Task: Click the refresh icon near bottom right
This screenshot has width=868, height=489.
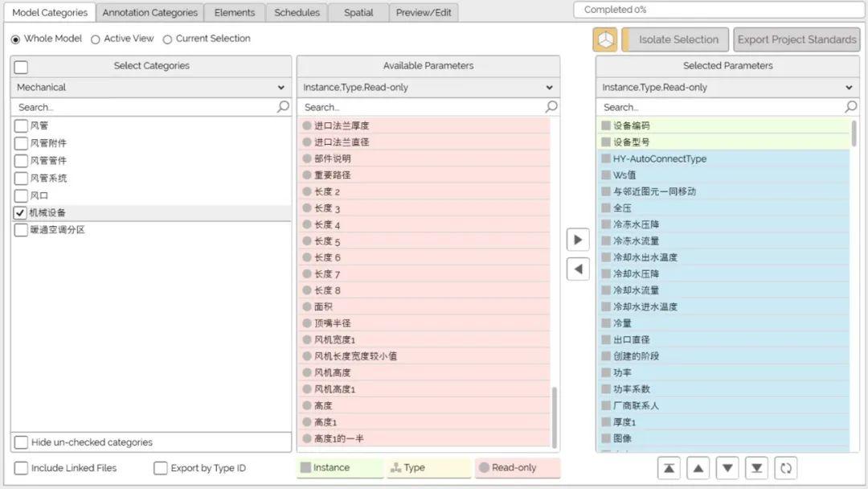Action: [785, 467]
